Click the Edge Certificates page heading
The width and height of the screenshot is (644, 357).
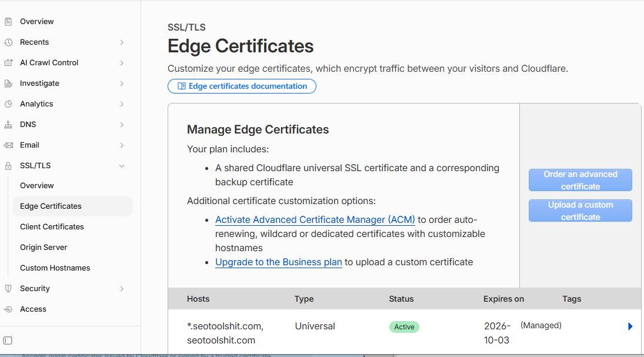pyautogui.click(x=241, y=46)
